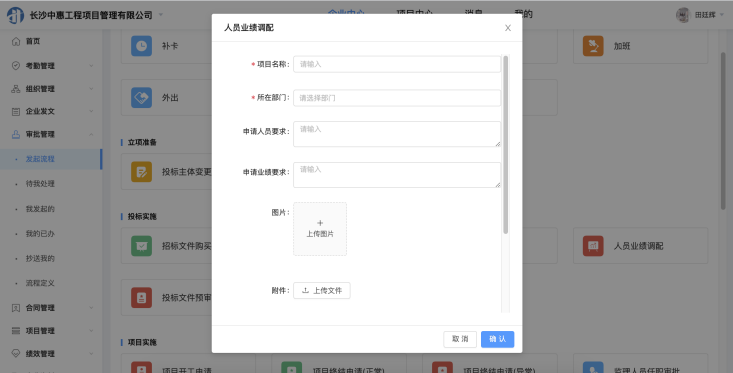Click the dialog's vertical scrollbar

click(505, 145)
